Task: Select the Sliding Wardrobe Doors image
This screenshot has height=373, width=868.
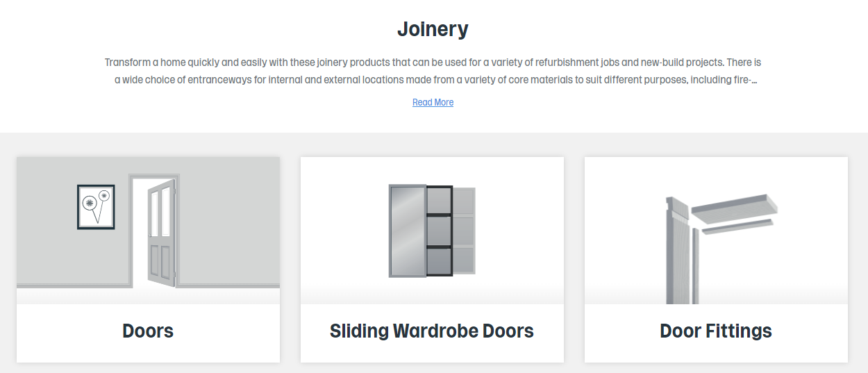Action: (x=432, y=230)
